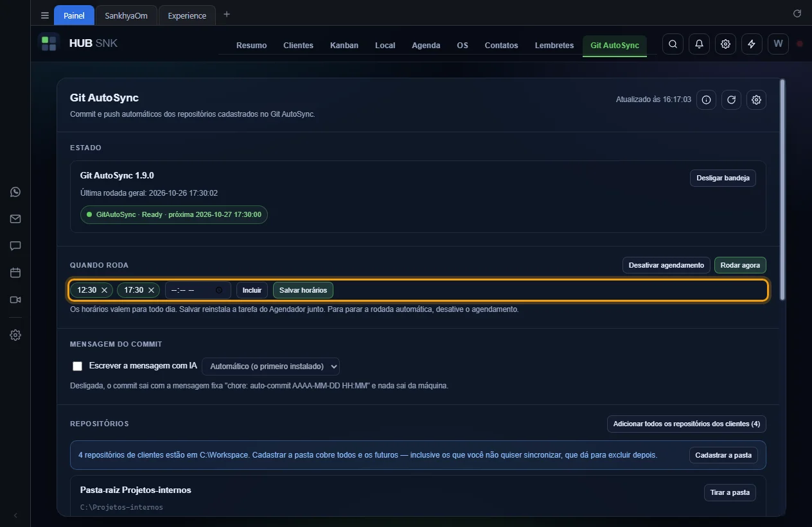Screen dimensions: 812x527
Task: Open notifications bell in the header
Action: pos(699,44)
